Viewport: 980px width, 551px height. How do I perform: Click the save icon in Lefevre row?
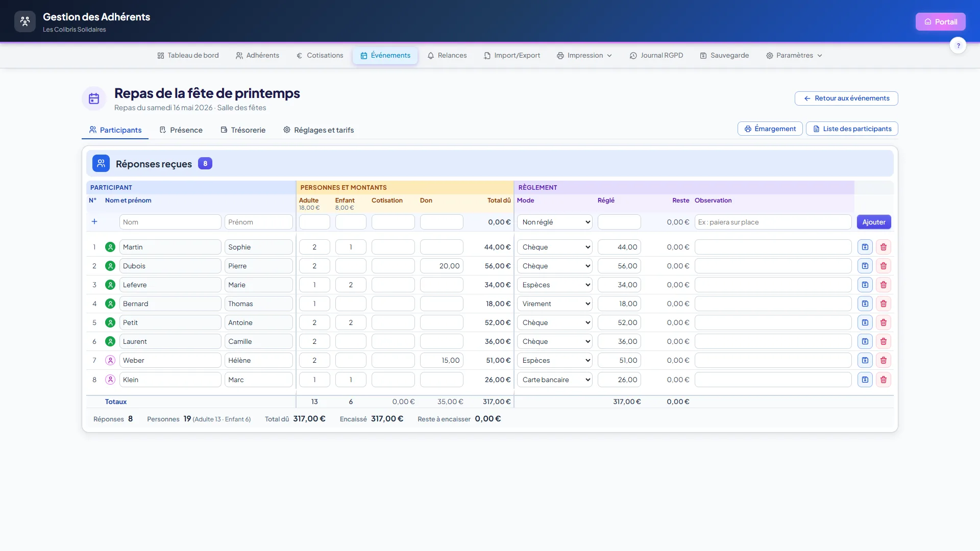click(x=865, y=285)
